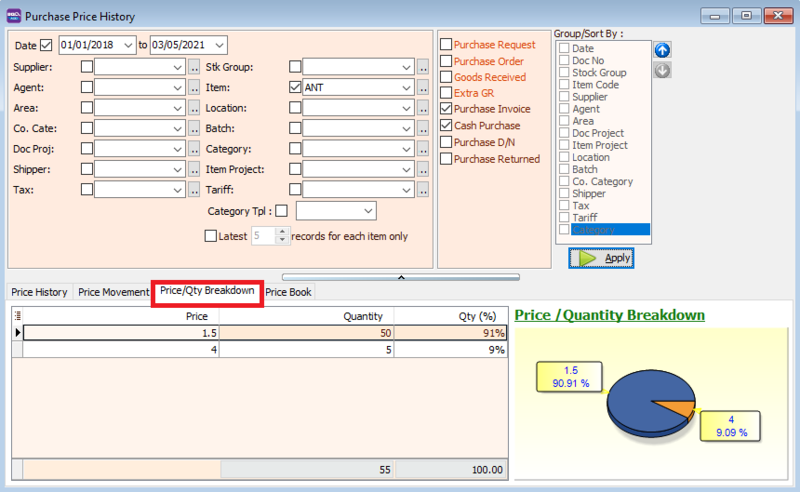Open the end date 03/05/2021 dropdown
800x492 pixels.
click(219, 45)
